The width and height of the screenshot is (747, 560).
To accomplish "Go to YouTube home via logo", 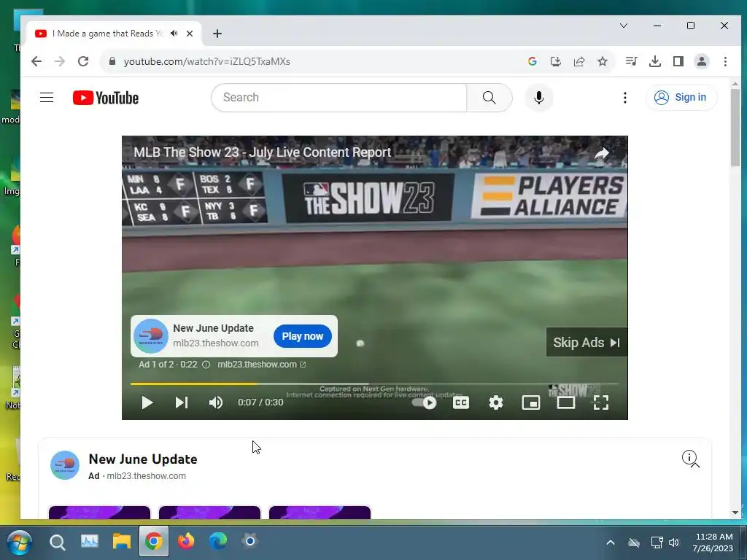I will [106, 98].
